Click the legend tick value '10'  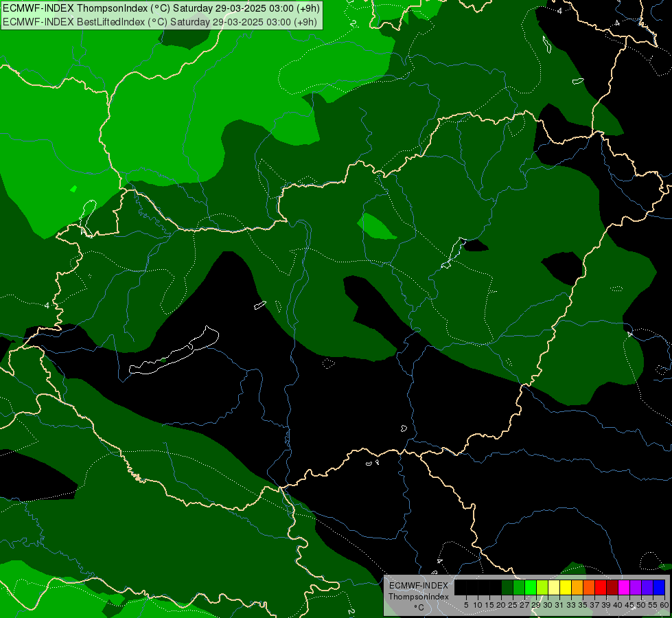click(478, 605)
